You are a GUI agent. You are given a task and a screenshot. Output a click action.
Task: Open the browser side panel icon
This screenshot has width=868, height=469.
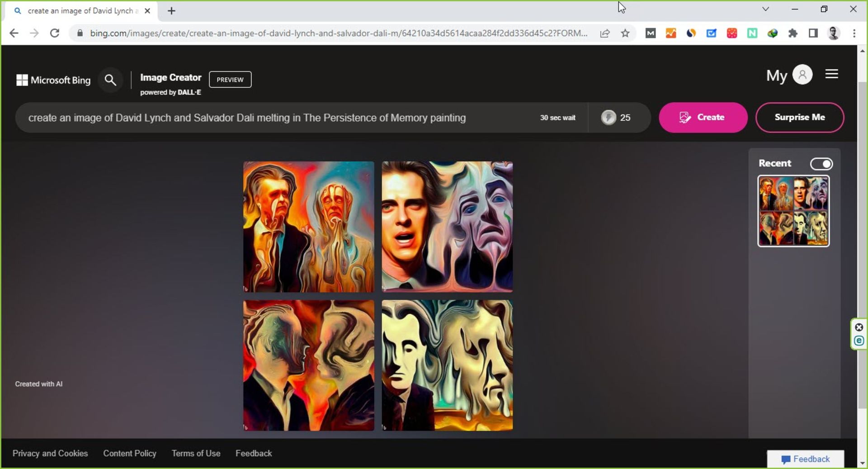(813, 33)
